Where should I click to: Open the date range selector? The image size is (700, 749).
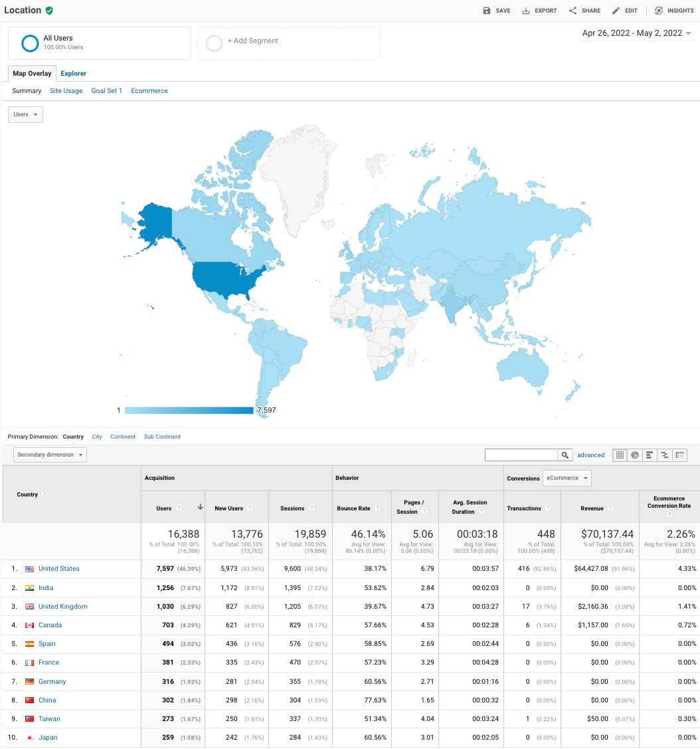coord(636,33)
